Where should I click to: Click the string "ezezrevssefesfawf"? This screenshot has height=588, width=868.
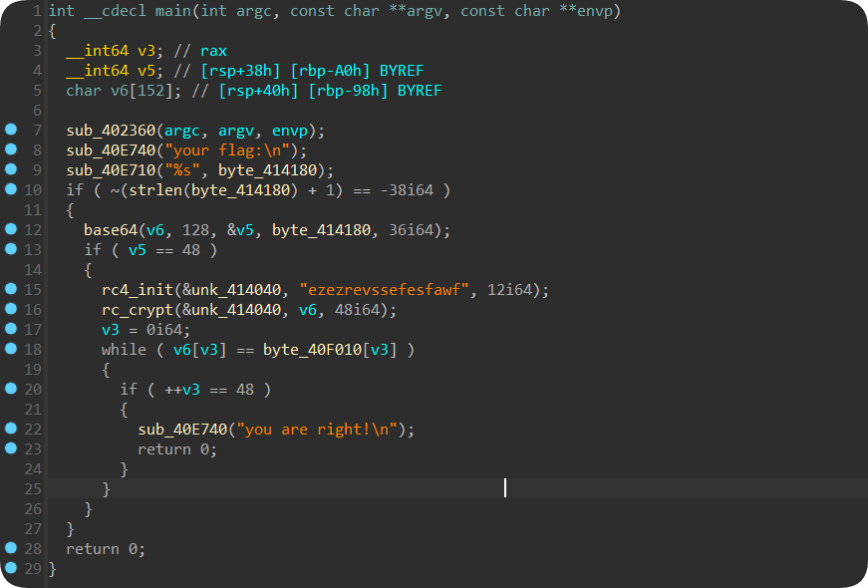[385, 290]
